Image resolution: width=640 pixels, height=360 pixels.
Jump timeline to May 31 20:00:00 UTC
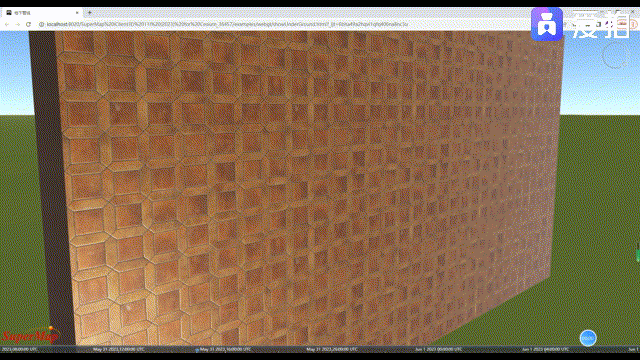[x=332, y=349]
